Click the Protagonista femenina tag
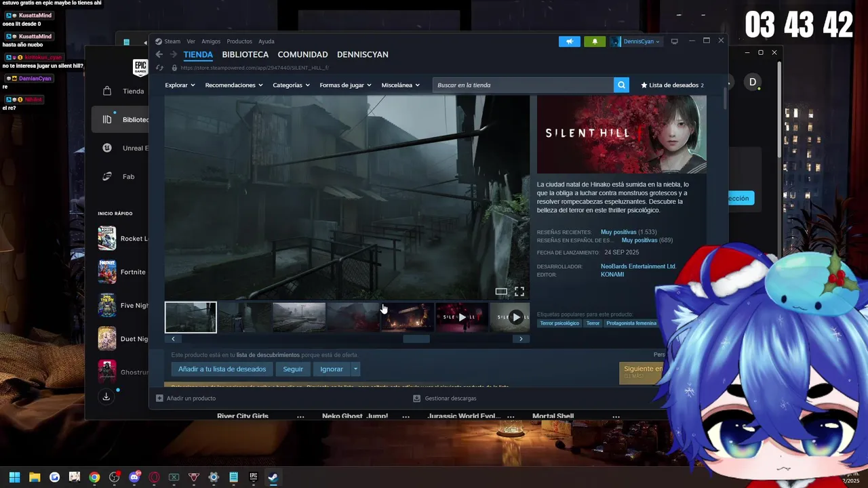 [x=631, y=323]
